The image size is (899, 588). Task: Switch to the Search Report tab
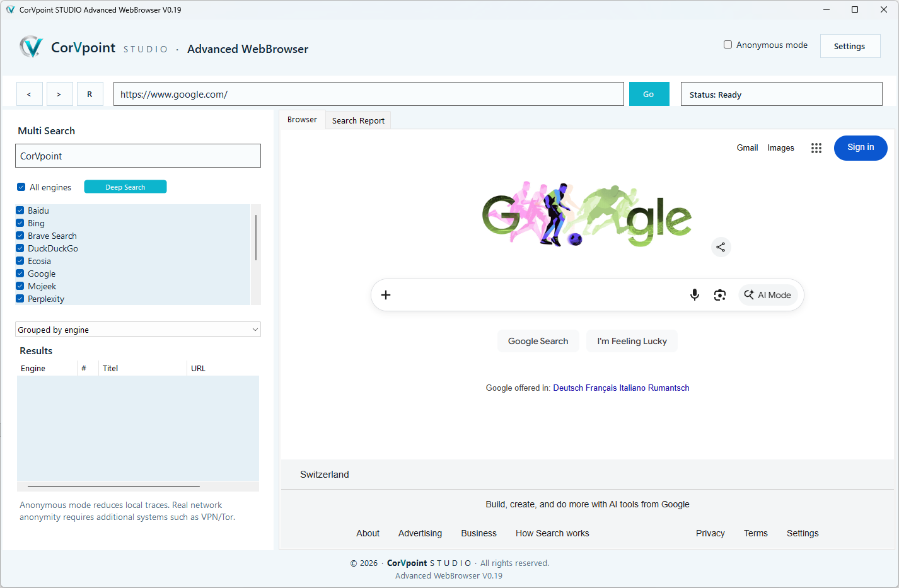[358, 120]
